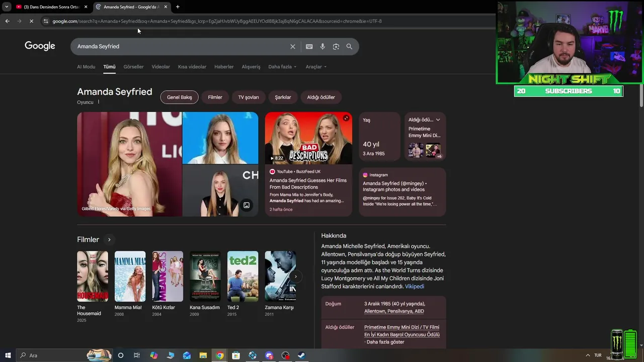Expand the Aldığı ödül card chevron
This screenshot has width=644, height=362.
tap(438, 120)
